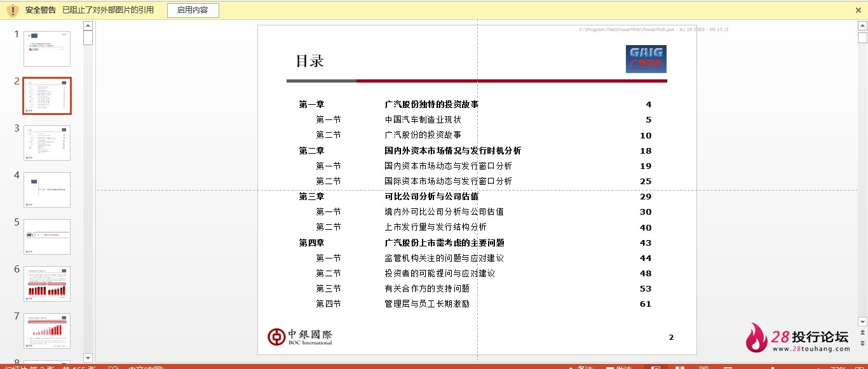The height and width of the screenshot is (369, 868).
Task: Click the security warning shield icon
Action: [x=12, y=10]
